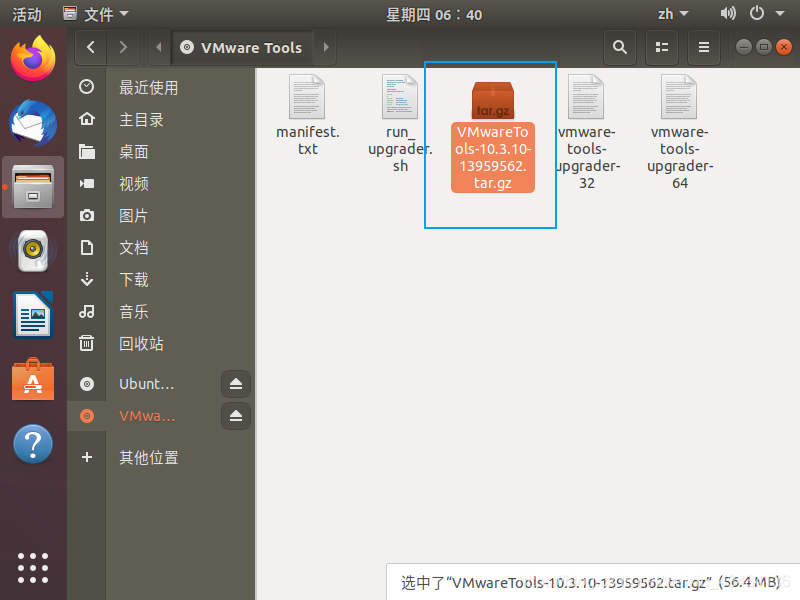The height and width of the screenshot is (600, 800).
Task: Launch Firefox from the dock
Action: [x=33, y=58]
